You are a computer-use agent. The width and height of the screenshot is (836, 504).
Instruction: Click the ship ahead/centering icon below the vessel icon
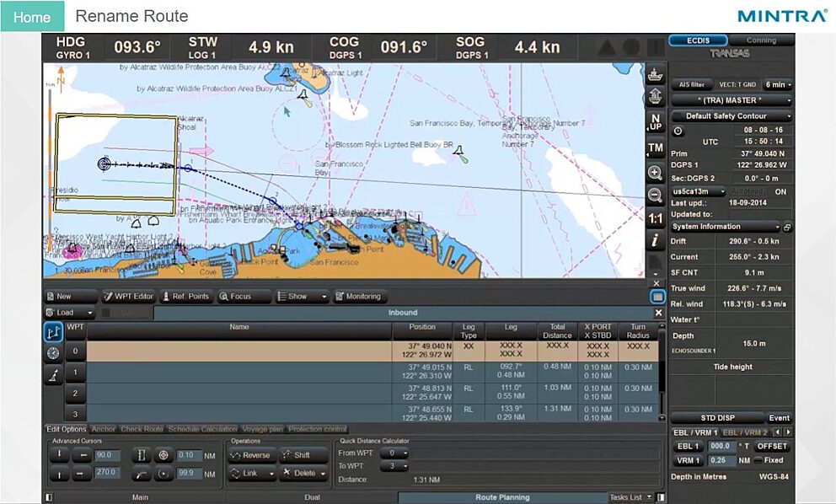(x=656, y=97)
